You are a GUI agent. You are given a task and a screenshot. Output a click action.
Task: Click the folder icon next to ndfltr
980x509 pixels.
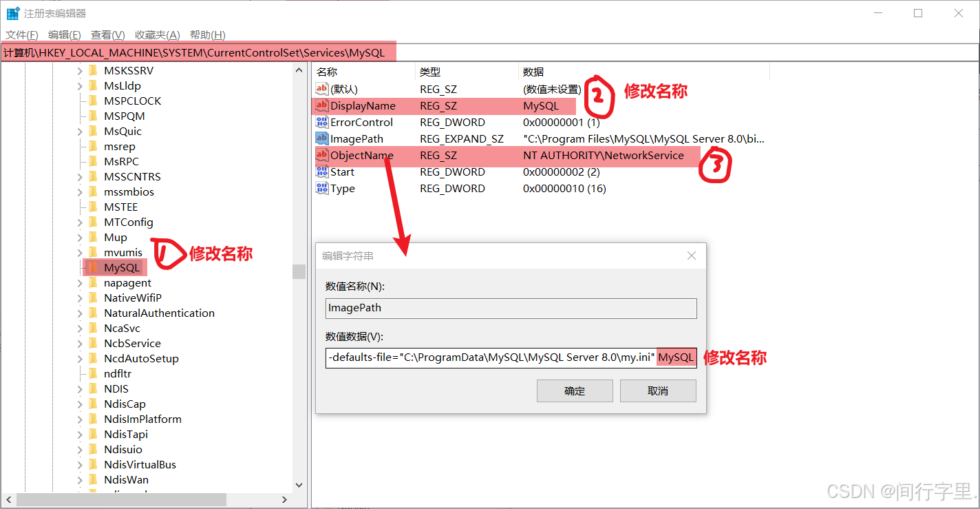(x=94, y=373)
